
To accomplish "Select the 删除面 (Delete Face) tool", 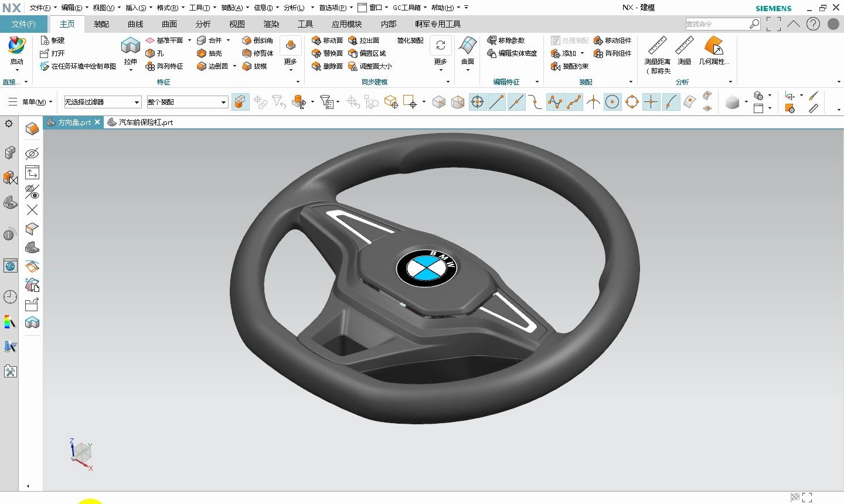I will 328,66.
